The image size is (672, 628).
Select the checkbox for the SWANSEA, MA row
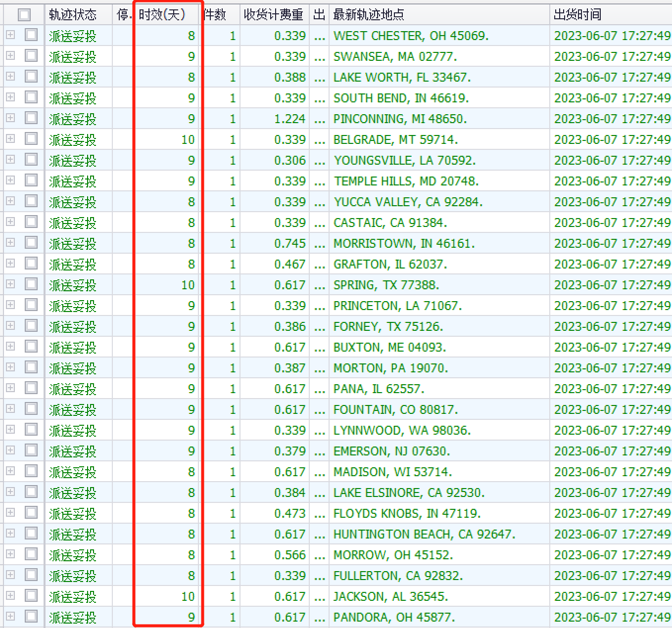(31, 55)
